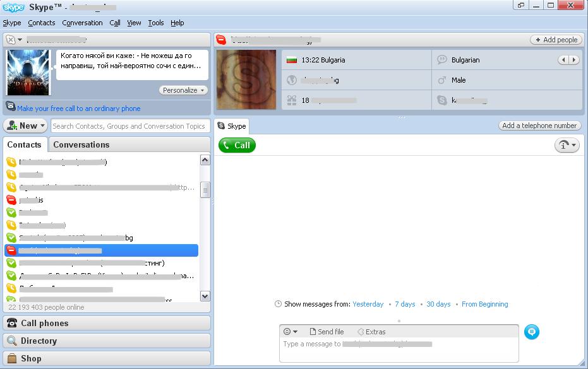
Task: Click the contacts list scrollbar thumb
Action: pos(205,190)
